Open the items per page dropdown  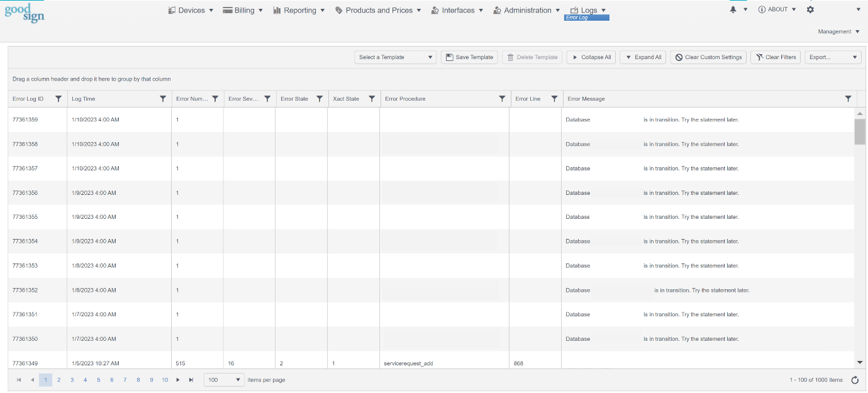225,380
